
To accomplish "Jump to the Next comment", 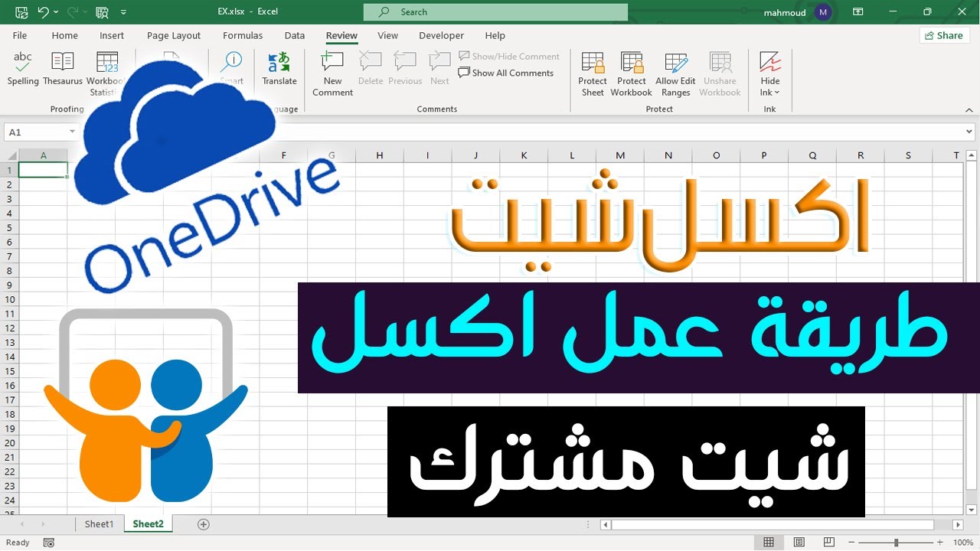I will [x=439, y=69].
